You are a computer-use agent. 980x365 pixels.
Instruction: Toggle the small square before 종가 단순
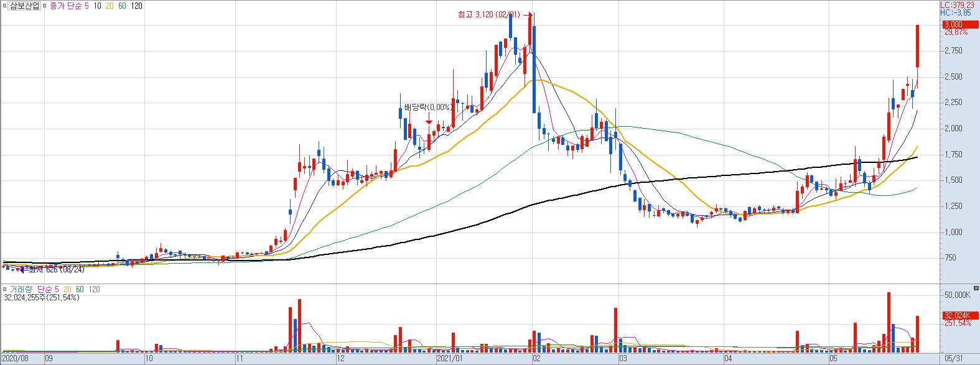click(x=45, y=6)
